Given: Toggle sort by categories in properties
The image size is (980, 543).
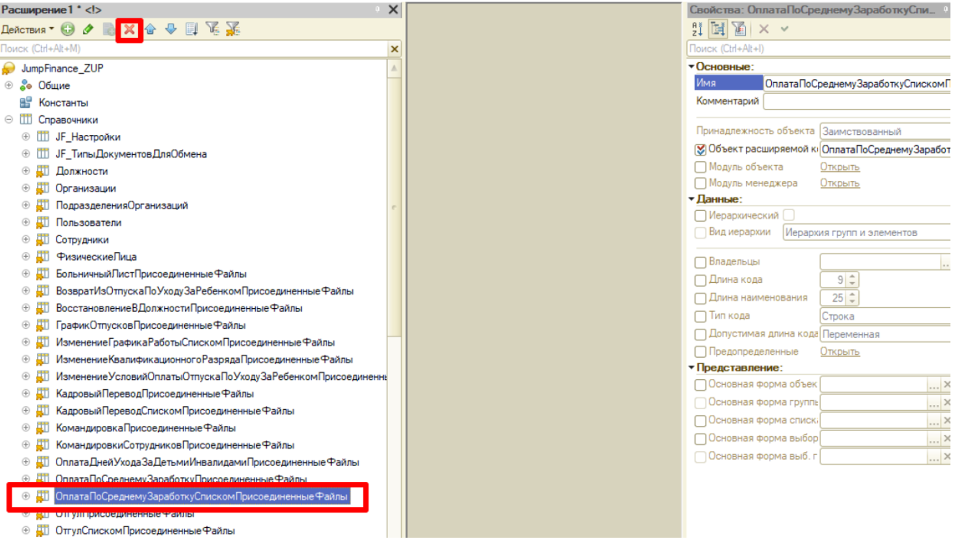Looking at the screenshot, I should coord(718,29).
